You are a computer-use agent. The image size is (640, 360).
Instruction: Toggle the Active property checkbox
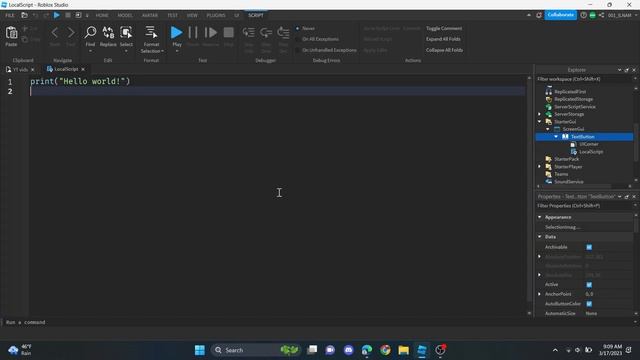(x=589, y=284)
